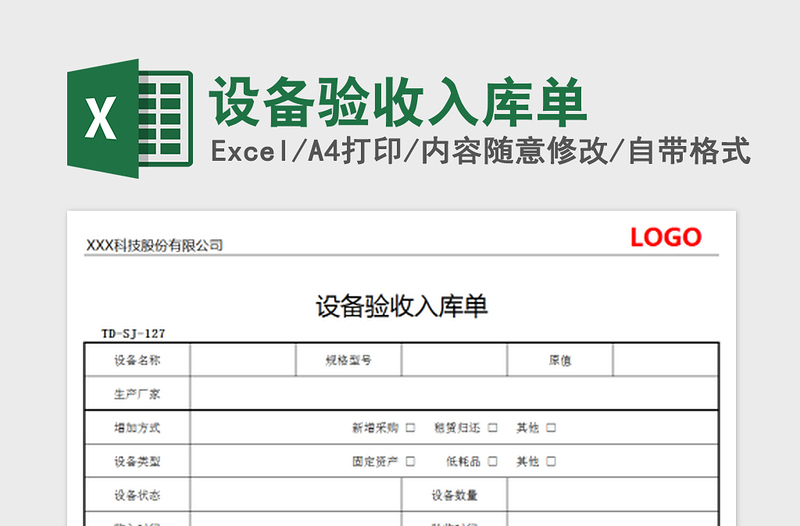Click the 低耗品 option text
This screenshot has height=526, width=800.
[463, 461]
